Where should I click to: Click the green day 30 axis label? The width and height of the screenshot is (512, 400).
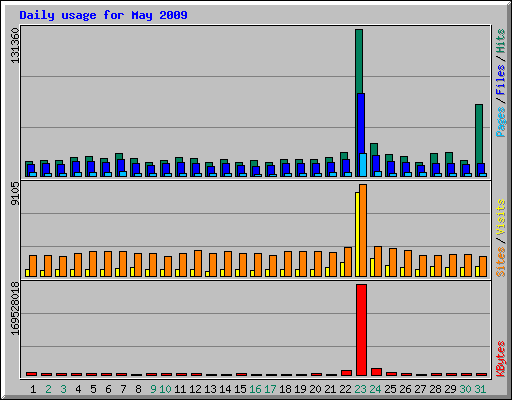tap(465, 389)
